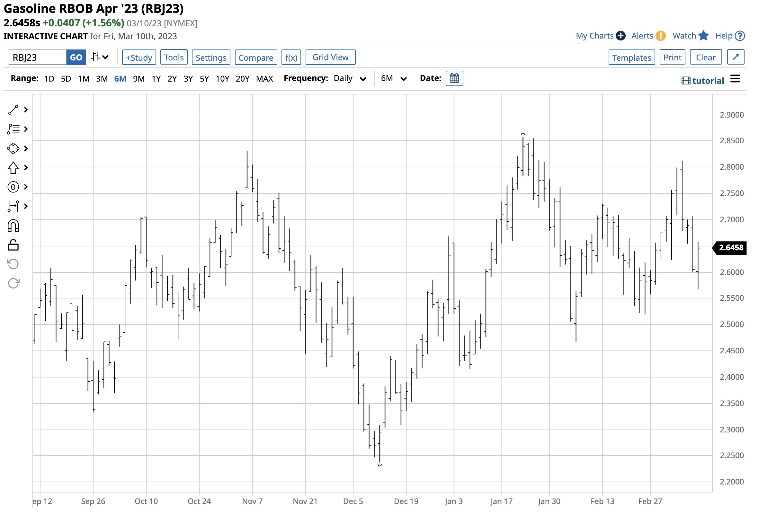This screenshot has height=532, width=768.
Task: Toggle the horizontal ray line tool
Action: tap(13, 206)
